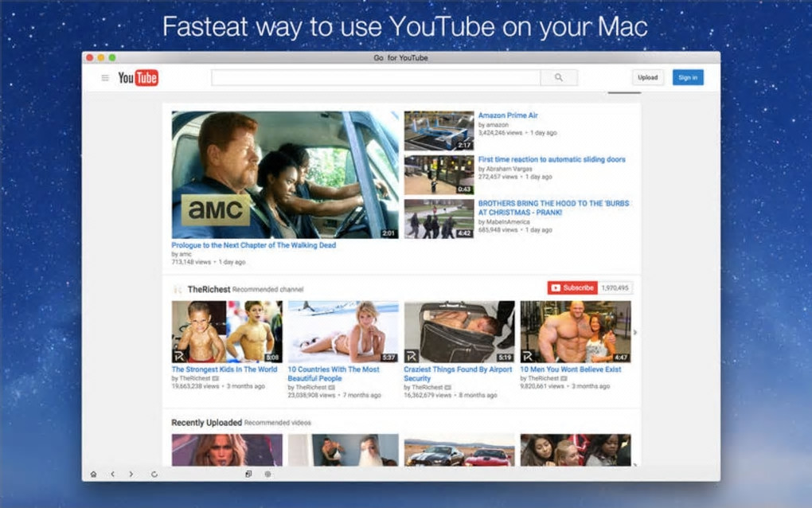Open the Recently Uploaded sports cars thumbnail
Viewport: 812px width, 508px height.
[459, 450]
